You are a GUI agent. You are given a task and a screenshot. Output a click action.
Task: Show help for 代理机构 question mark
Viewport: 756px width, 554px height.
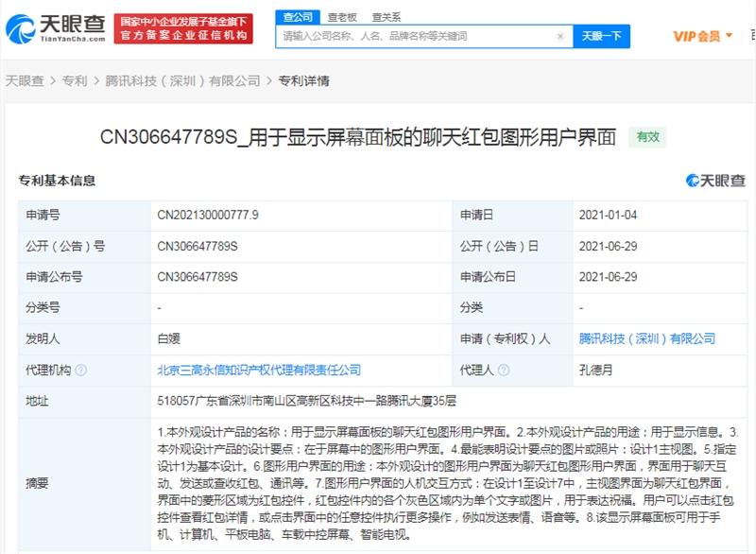pos(81,371)
